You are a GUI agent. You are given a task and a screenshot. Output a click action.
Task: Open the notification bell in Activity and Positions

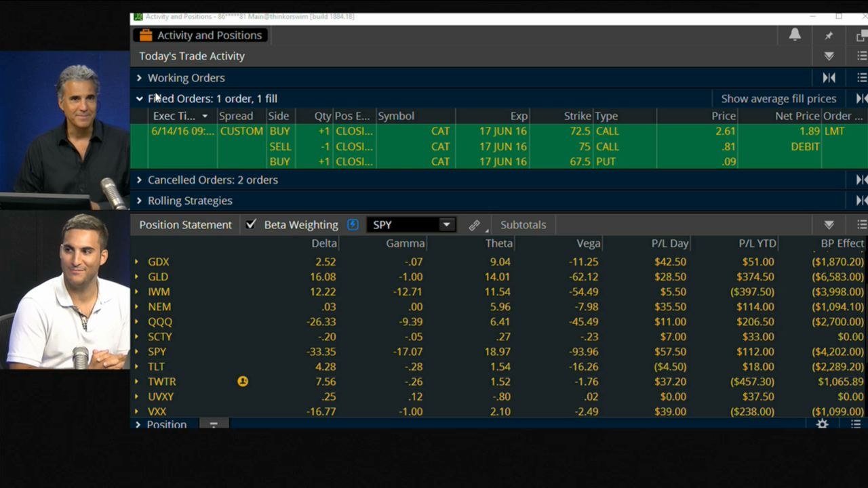[795, 35]
